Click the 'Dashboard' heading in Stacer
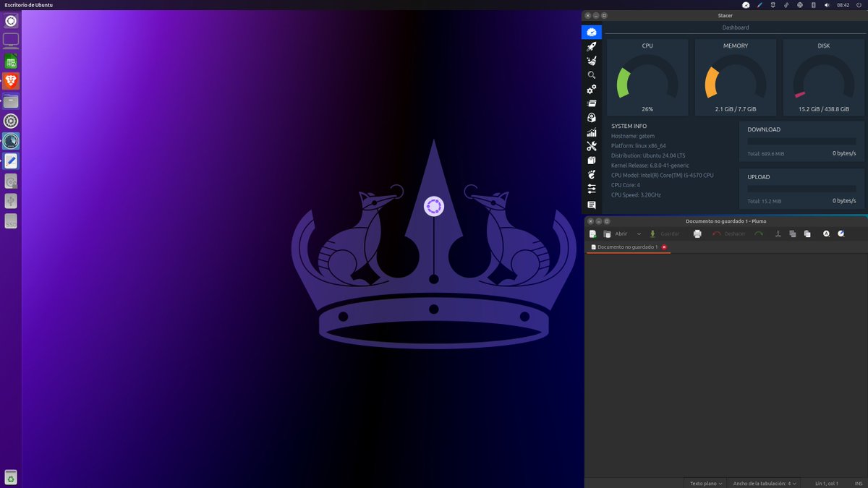The image size is (868, 488). click(x=736, y=27)
